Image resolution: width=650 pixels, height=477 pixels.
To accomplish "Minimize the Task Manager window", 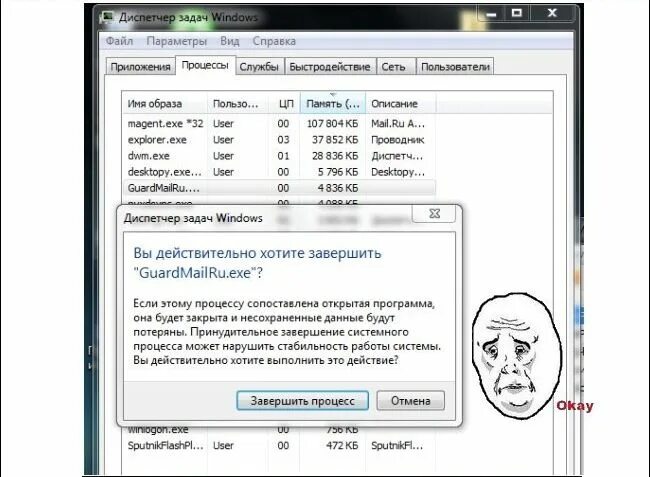I will (x=491, y=14).
